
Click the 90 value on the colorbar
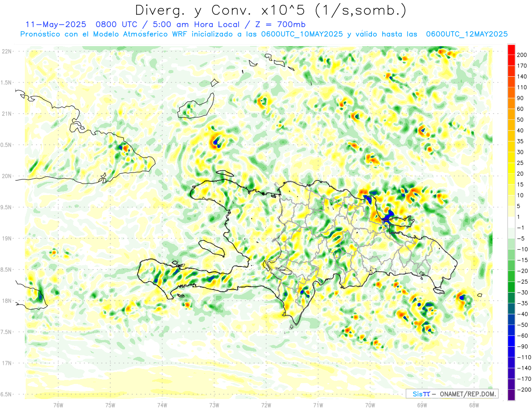point(521,98)
